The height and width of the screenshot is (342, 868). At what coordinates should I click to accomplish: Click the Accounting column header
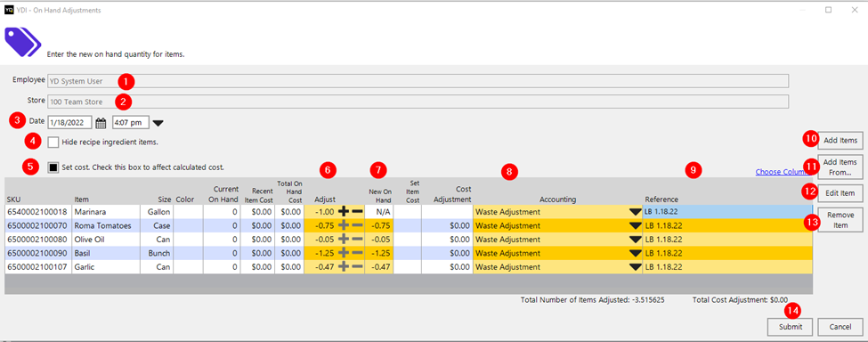557,199
